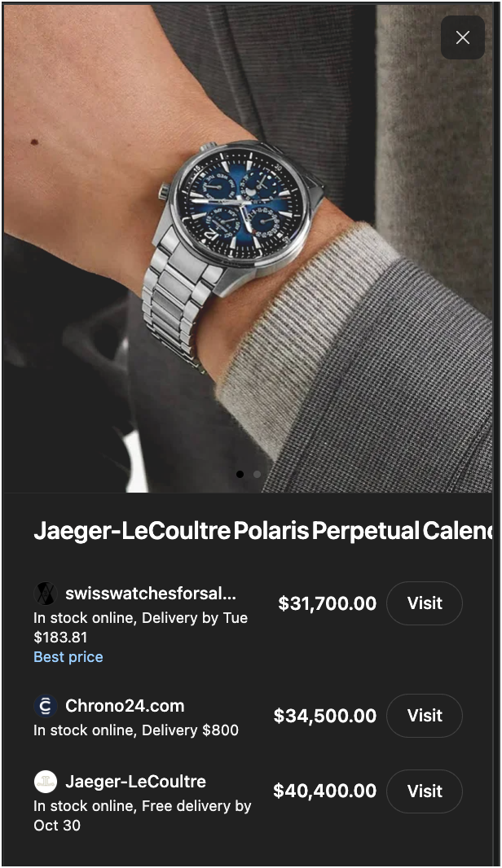Open the swisswatchesforsal... seller name link
502x868 pixels.
pos(151,594)
